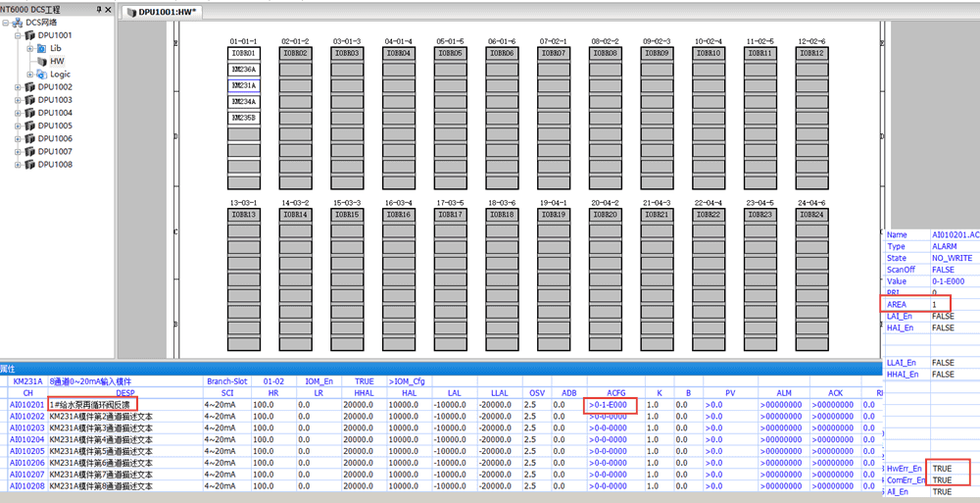Click the DESP column header

click(125, 393)
